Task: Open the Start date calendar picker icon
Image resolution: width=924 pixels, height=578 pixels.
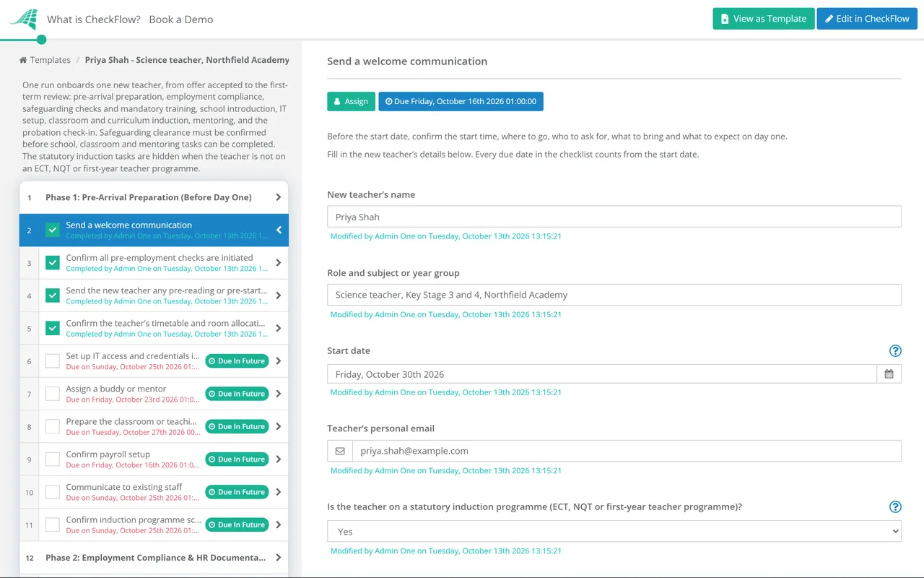Action: [889, 374]
